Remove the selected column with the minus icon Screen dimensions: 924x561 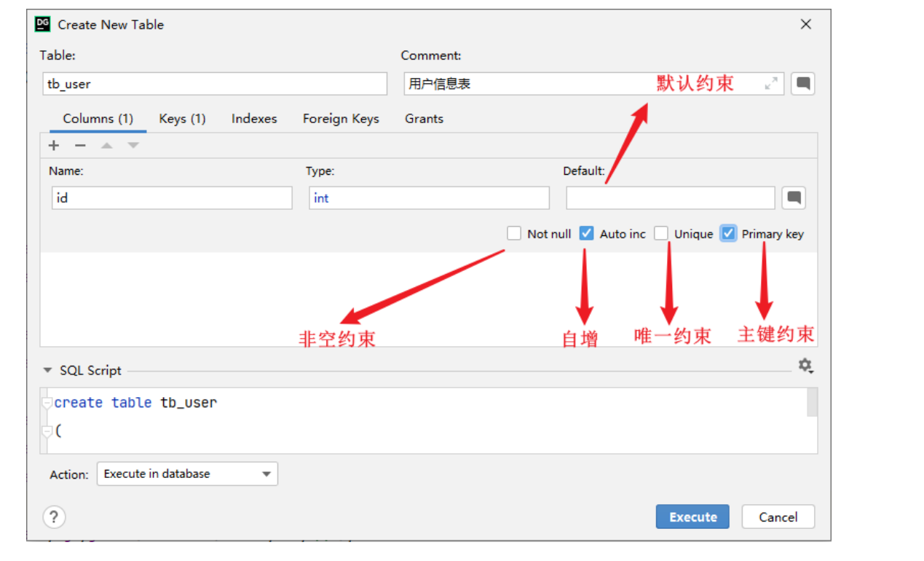[x=80, y=146]
